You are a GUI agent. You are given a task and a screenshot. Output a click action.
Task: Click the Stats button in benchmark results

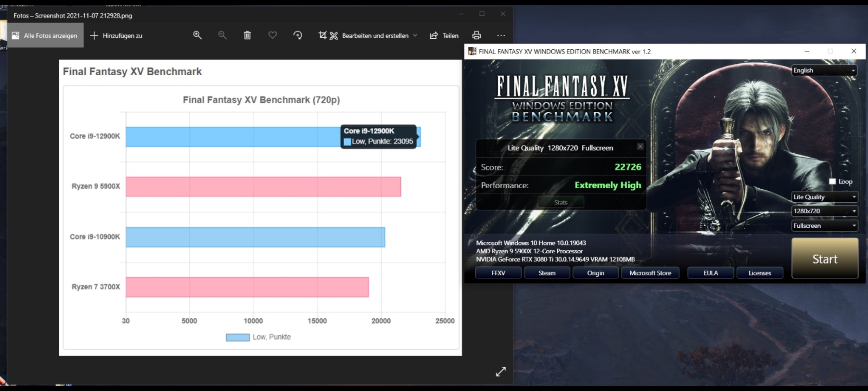(x=559, y=202)
